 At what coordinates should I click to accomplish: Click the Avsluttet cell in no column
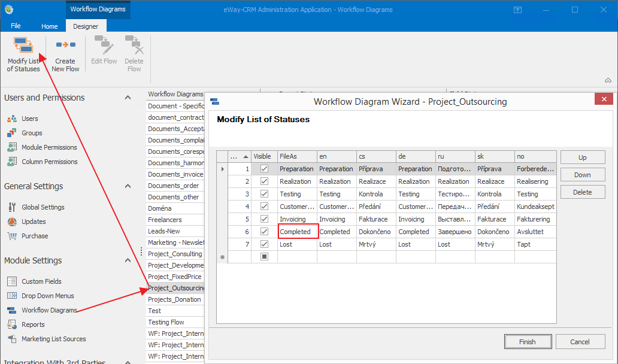point(535,232)
